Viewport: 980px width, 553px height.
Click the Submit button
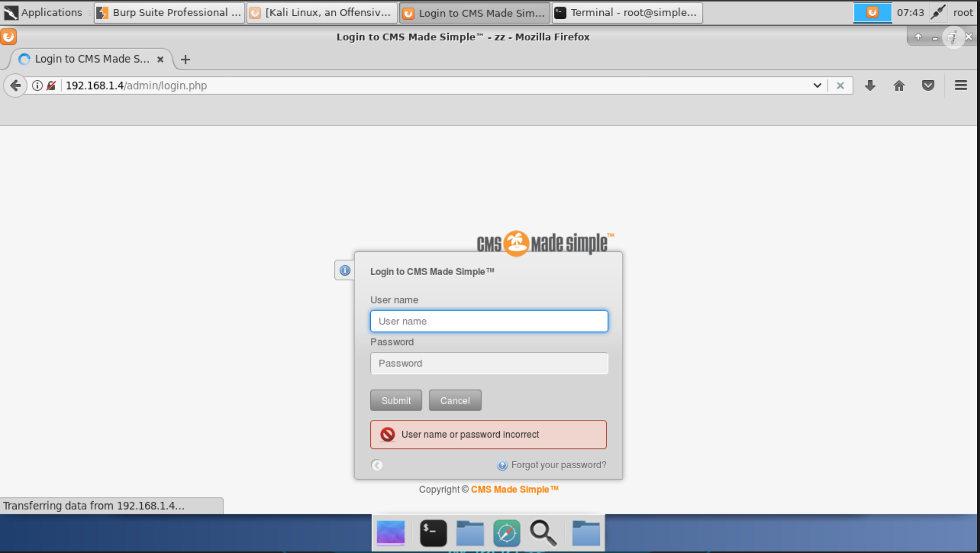point(396,400)
